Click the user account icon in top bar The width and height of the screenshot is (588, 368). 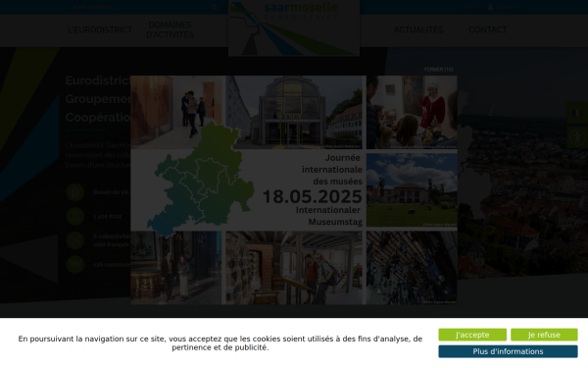point(490,7)
